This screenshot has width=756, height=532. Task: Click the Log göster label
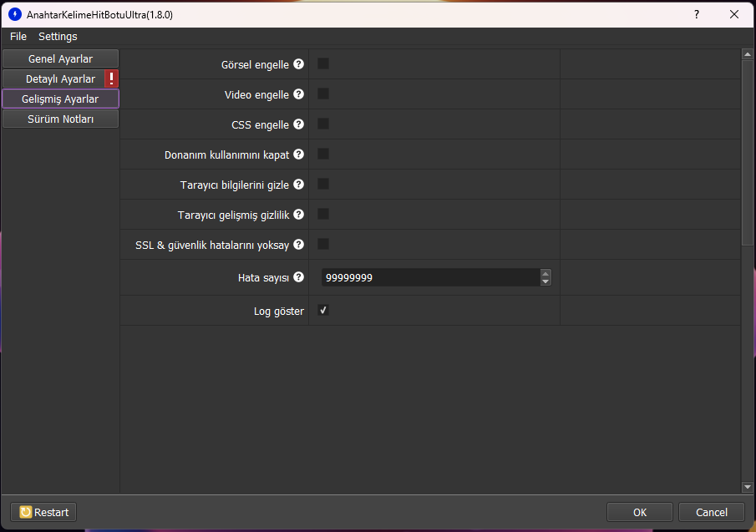(279, 311)
